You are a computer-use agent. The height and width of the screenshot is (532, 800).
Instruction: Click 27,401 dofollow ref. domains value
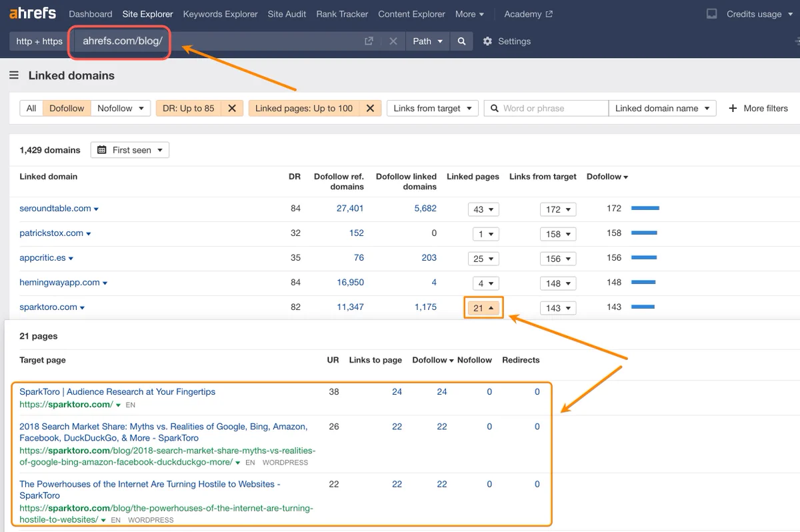point(350,209)
